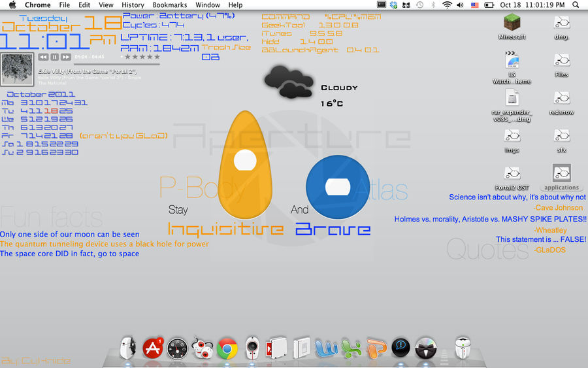Open the Window menu

tap(207, 5)
